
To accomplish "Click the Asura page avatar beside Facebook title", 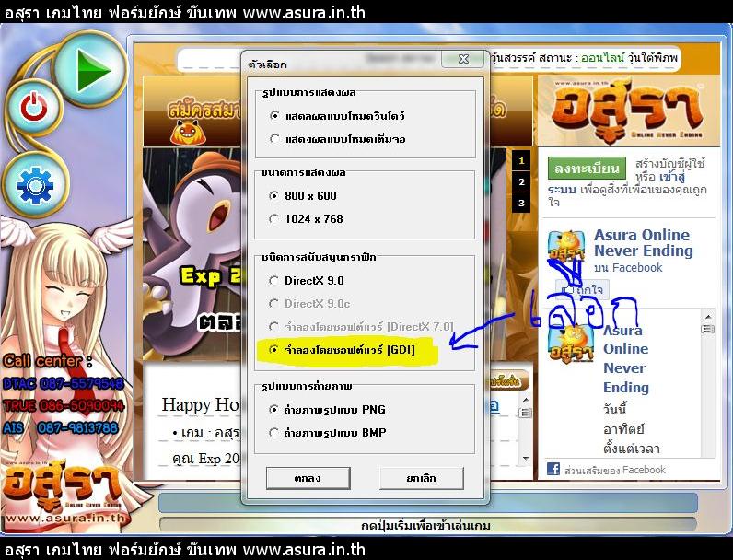I will [566, 246].
